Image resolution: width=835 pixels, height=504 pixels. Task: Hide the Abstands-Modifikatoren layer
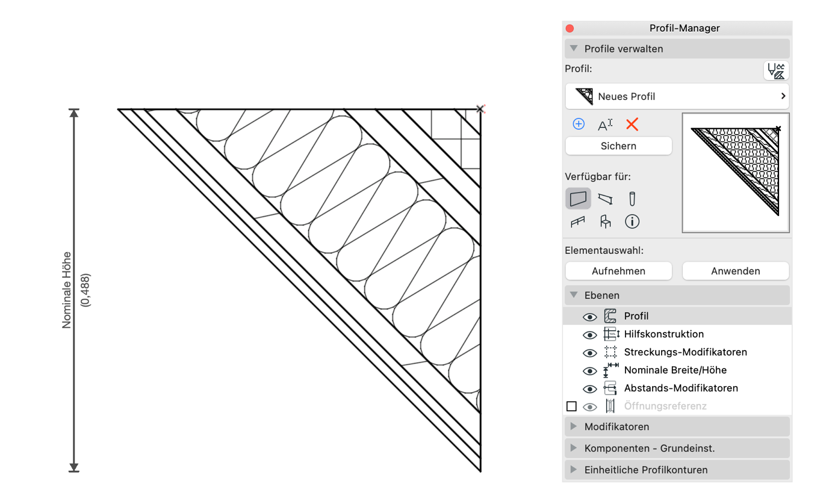[590, 389]
